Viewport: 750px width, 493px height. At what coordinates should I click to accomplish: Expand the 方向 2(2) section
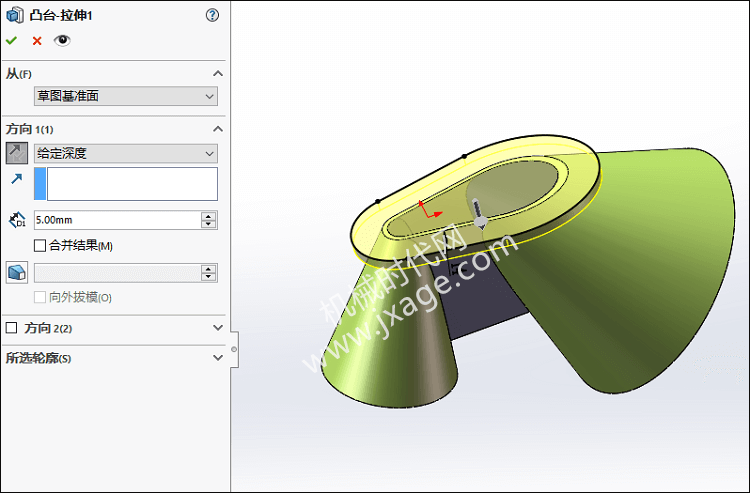point(218,328)
